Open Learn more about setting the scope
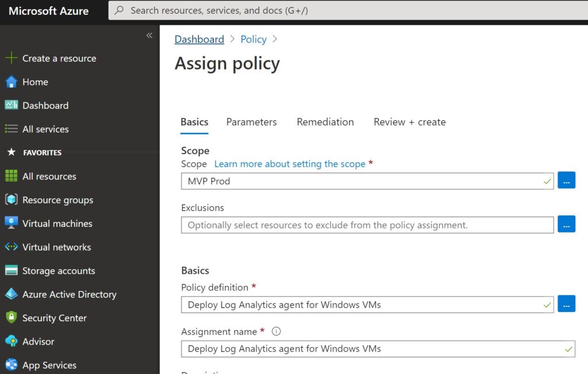Viewport: 588px width, 374px height. 289,164
